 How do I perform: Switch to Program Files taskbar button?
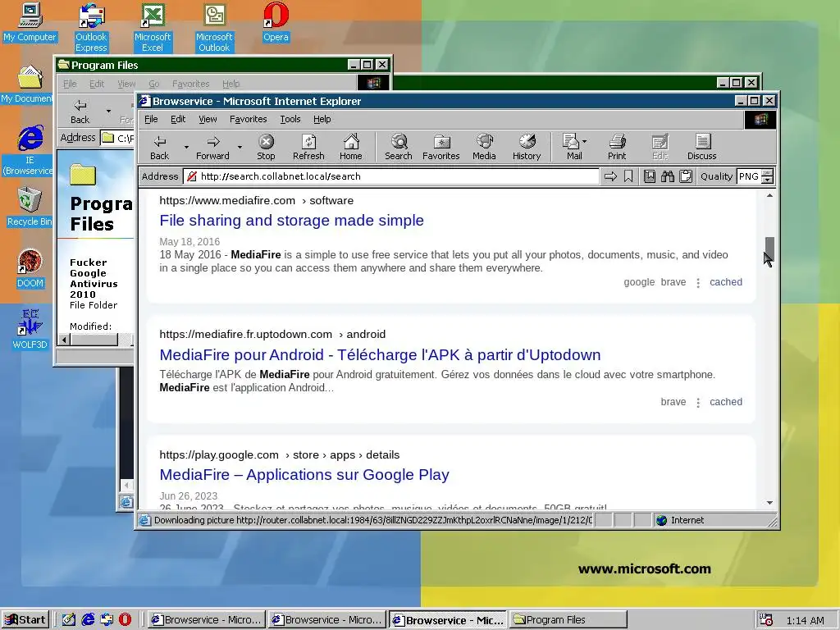tap(568, 620)
